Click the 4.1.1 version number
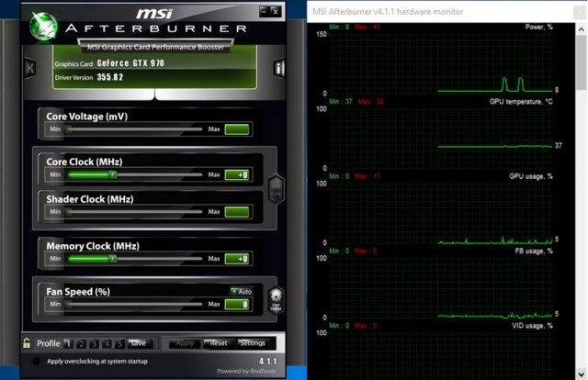 pos(267,362)
